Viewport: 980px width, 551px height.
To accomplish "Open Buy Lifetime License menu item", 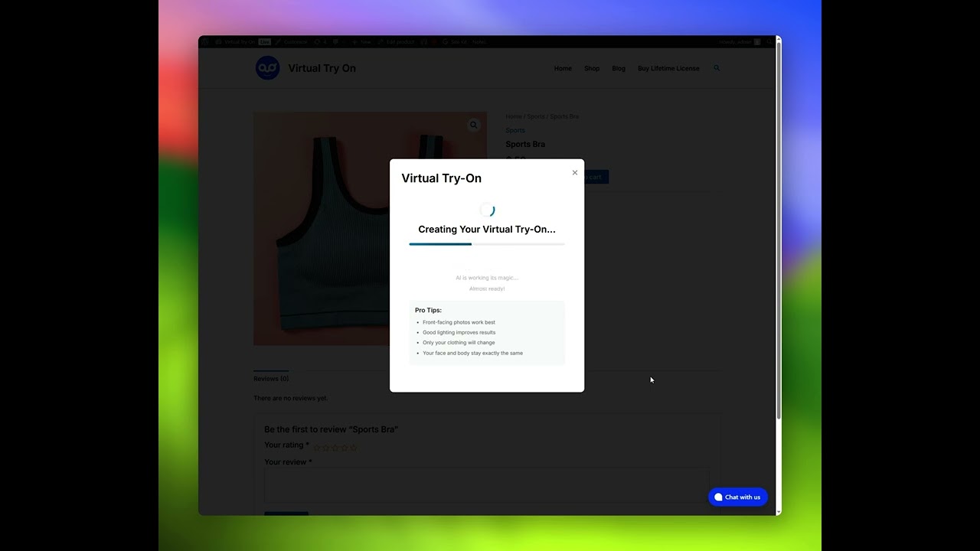I will click(x=668, y=68).
